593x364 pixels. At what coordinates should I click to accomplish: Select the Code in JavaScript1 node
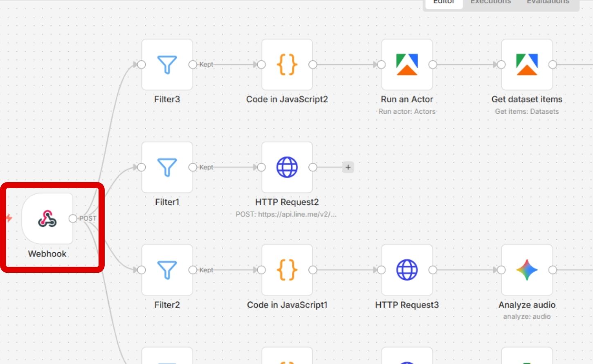pyautogui.click(x=287, y=270)
